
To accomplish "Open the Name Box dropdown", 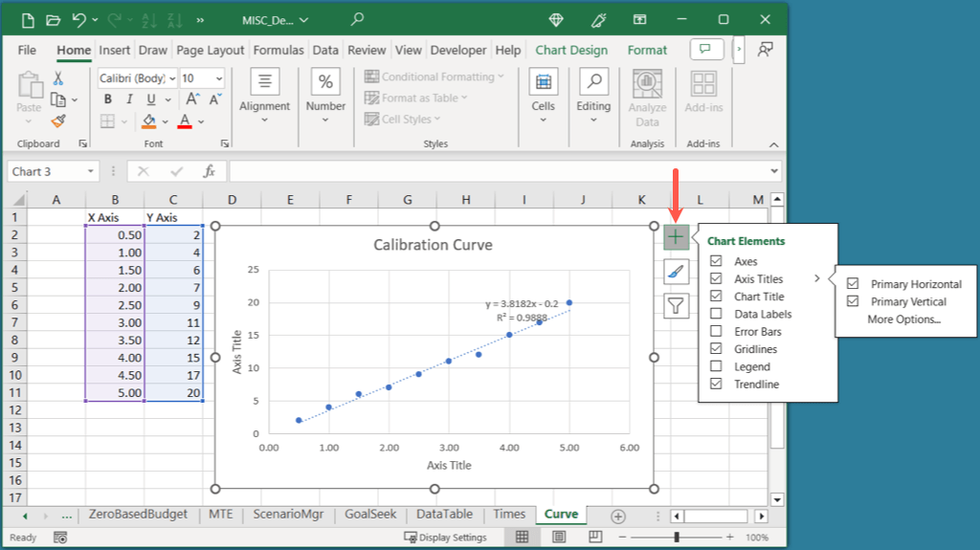I will [x=91, y=172].
